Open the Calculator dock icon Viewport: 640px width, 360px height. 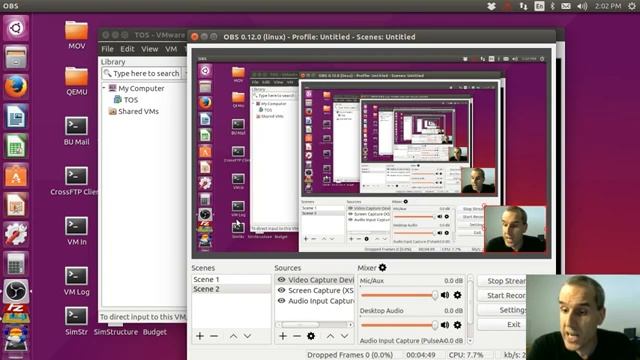pyautogui.click(x=16, y=263)
